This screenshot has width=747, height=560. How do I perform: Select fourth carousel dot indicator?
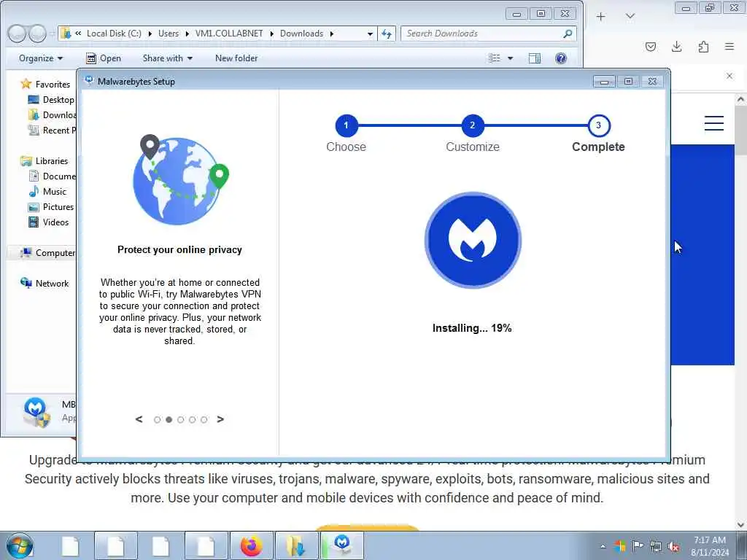click(x=192, y=419)
